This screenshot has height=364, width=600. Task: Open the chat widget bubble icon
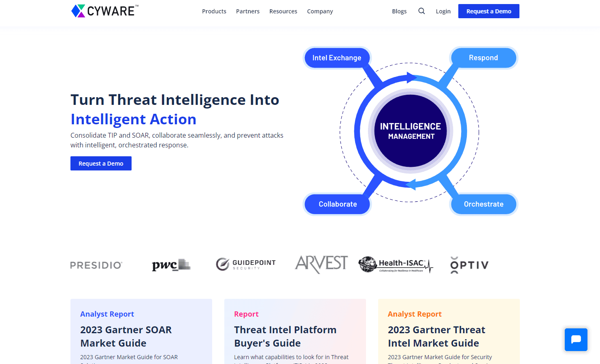click(x=576, y=339)
